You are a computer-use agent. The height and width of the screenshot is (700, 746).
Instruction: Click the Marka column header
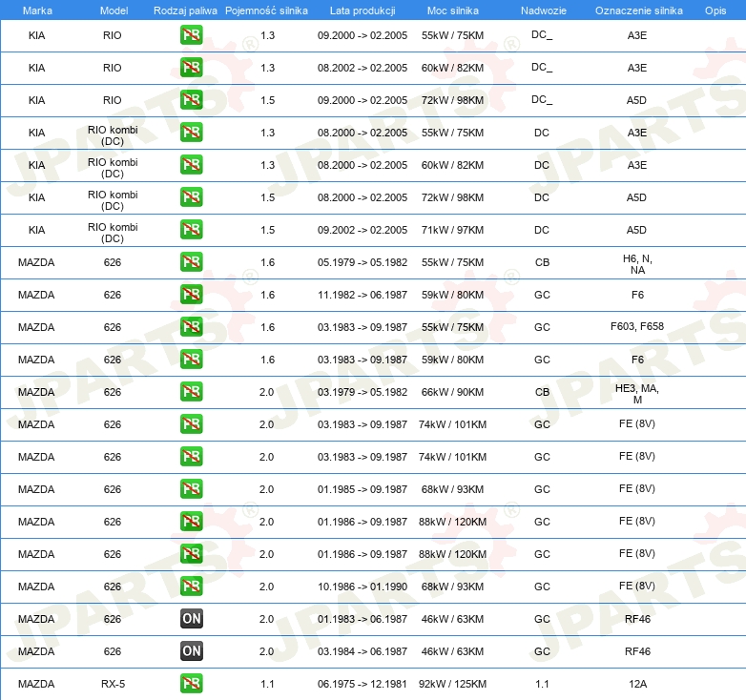point(37,10)
